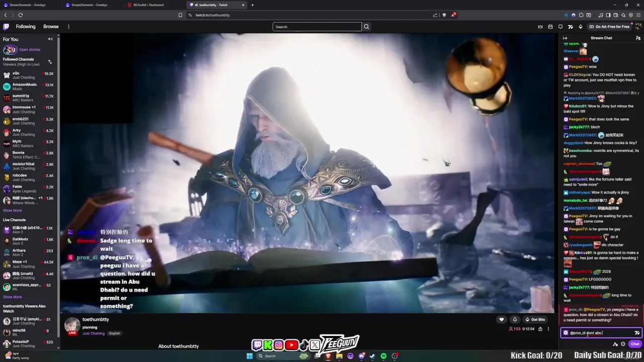
Task: Toggle the browser sidebar panel
Action: point(608,15)
